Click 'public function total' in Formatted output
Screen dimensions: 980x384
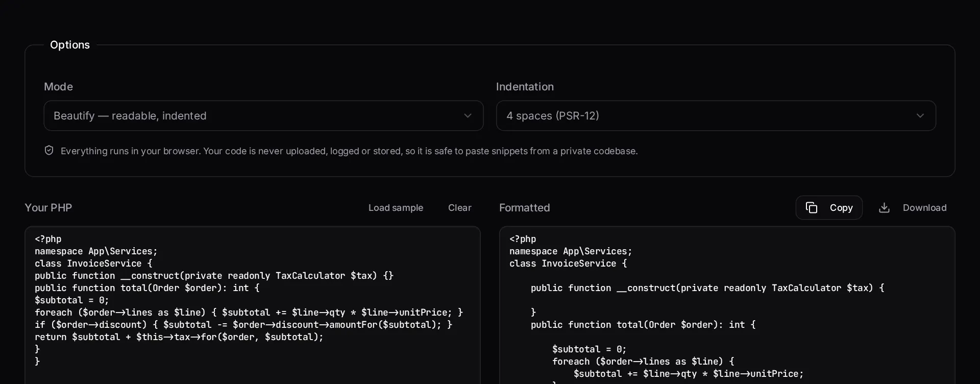pyautogui.click(x=643, y=325)
